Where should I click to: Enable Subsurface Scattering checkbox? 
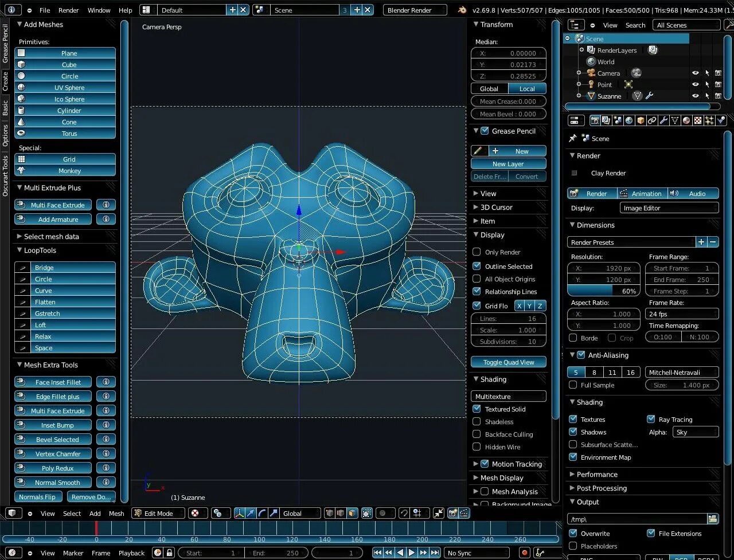point(573,444)
